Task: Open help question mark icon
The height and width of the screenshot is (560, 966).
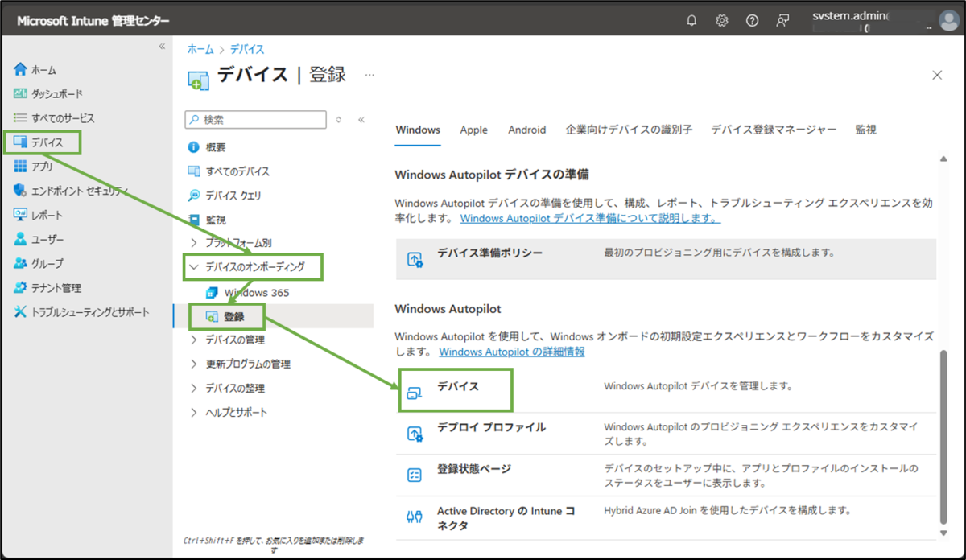Action: point(752,21)
